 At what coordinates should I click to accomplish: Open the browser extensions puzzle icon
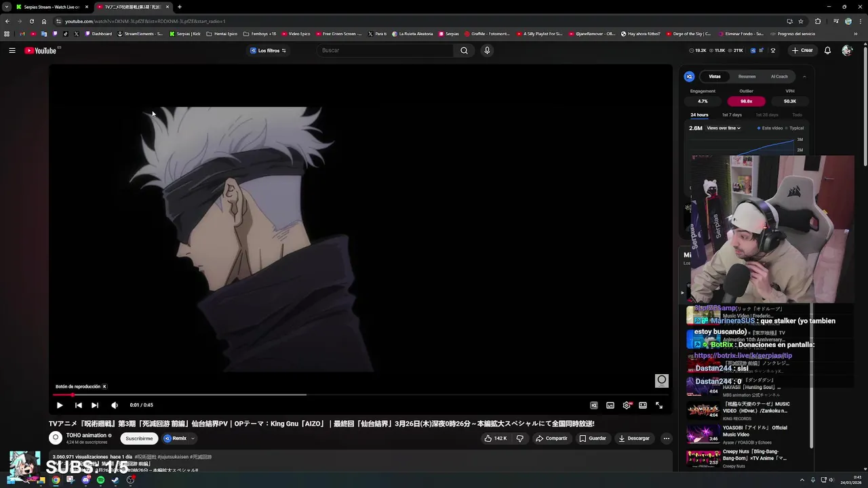(818, 21)
